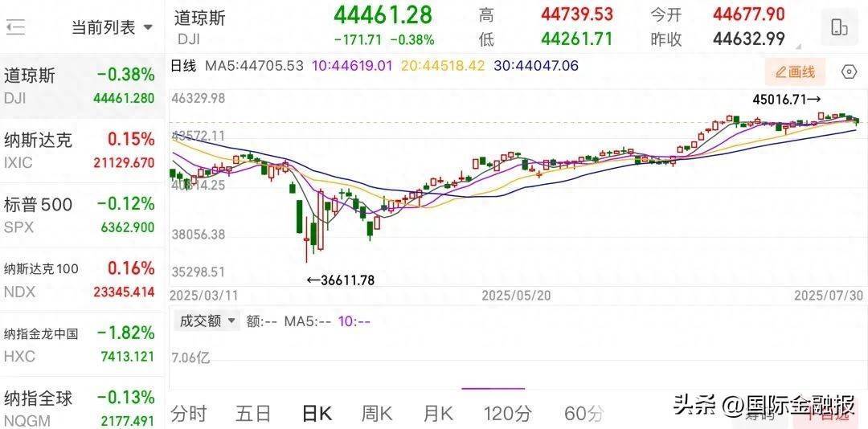868x429 pixels.
Task: Click the small expand triangle beside 昨收
Action: pyautogui.click(x=797, y=46)
